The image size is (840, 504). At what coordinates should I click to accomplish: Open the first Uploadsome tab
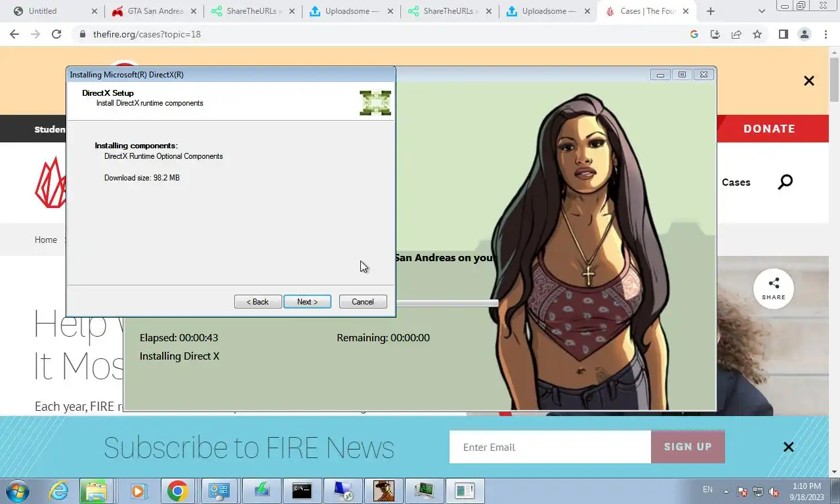pos(352,11)
